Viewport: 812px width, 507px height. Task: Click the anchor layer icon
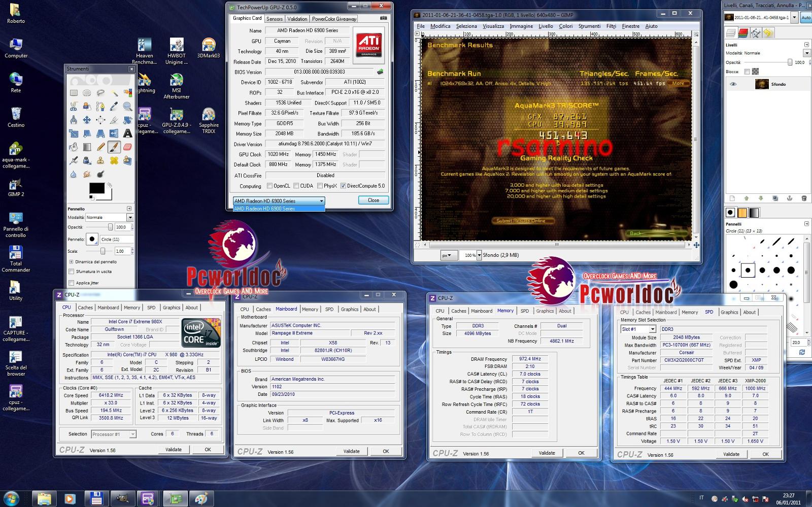[790, 198]
